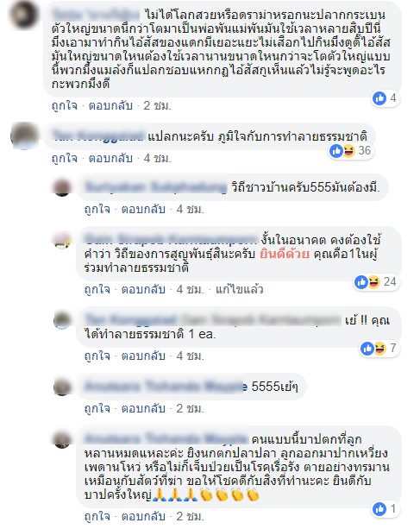Viewport: 420px width, 529px height.
Task: Like the top comment via ถูกใจ
Action: pos(65,105)
